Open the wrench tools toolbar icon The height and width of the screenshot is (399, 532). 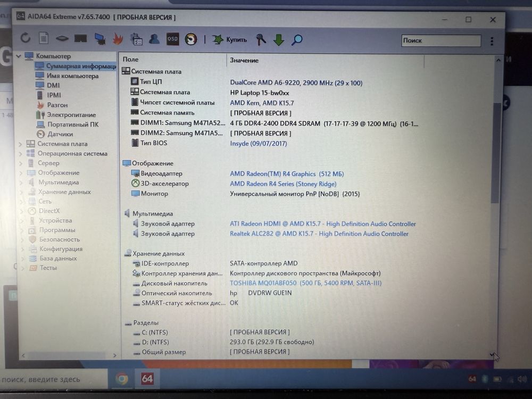261,40
